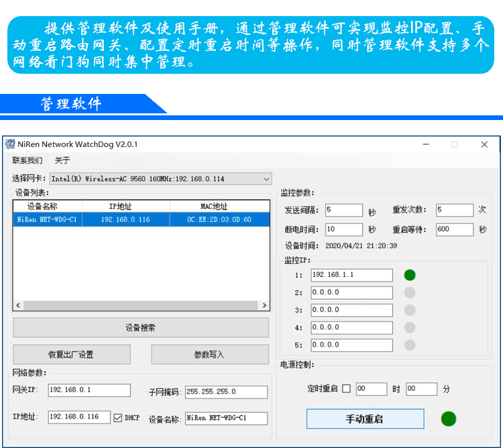Image resolution: width=503 pixels, height=448 pixels.
Task: Focus the 设备名称 input field
Action: [x=226, y=418]
